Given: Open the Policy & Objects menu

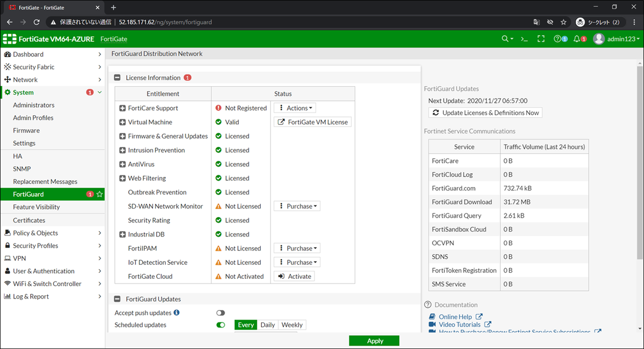Looking at the screenshot, I should 53,233.
